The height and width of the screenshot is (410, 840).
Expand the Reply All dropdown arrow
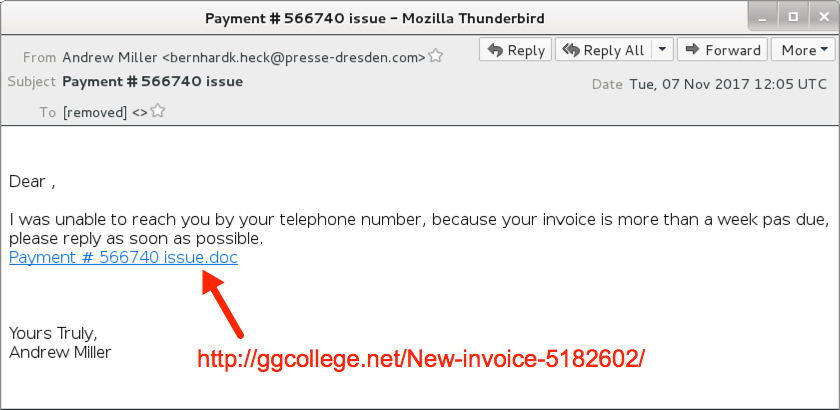[663, 50]
